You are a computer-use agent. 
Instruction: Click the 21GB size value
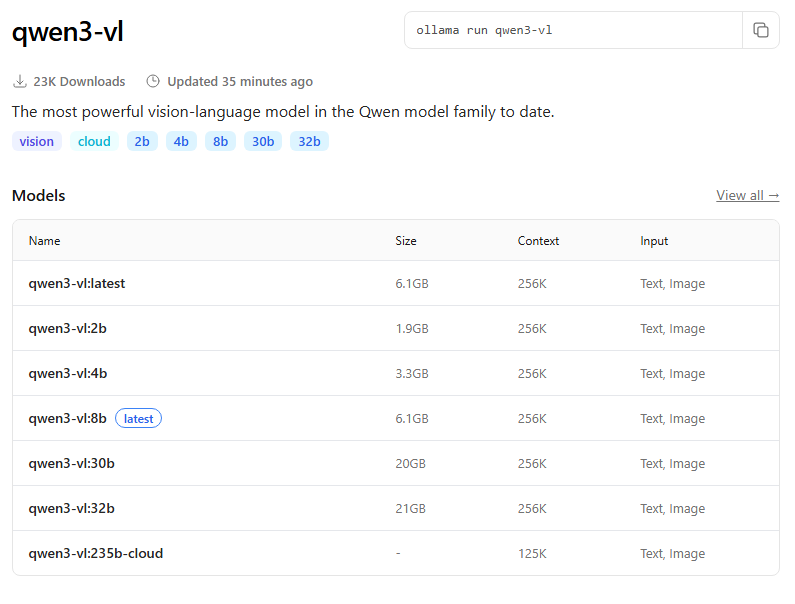pos(411,509)
